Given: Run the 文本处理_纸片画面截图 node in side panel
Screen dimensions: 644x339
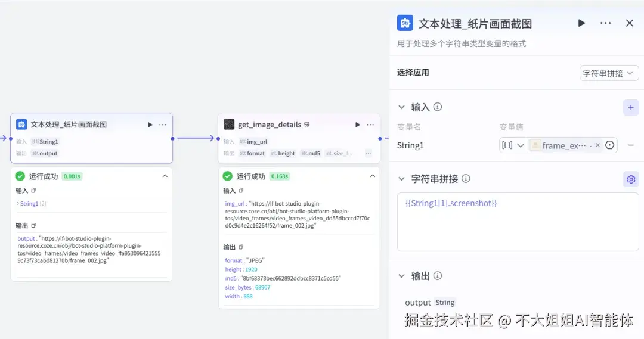Looking at the screenshot, I should 581,23.
